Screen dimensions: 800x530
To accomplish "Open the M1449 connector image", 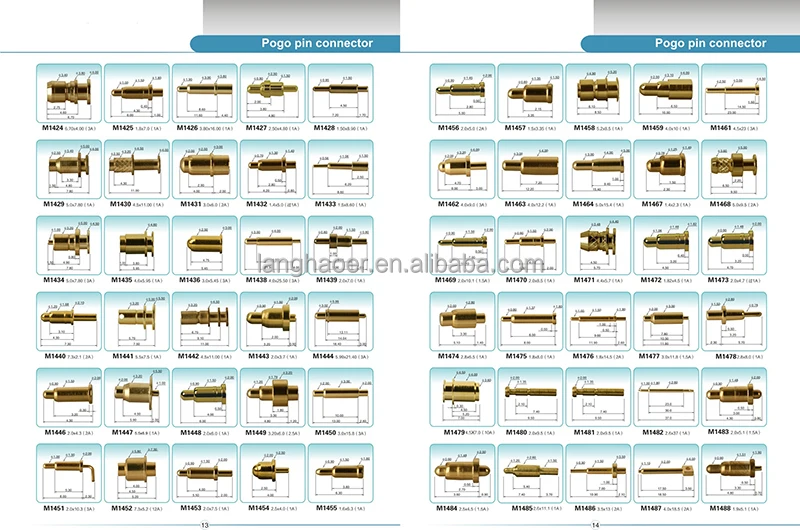I will [272, 397].
